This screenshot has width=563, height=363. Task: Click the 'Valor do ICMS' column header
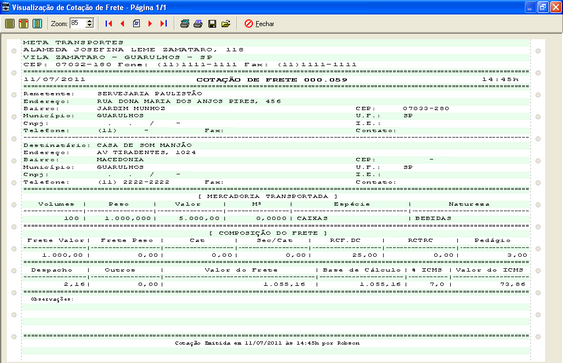click(x=489, y=270)
